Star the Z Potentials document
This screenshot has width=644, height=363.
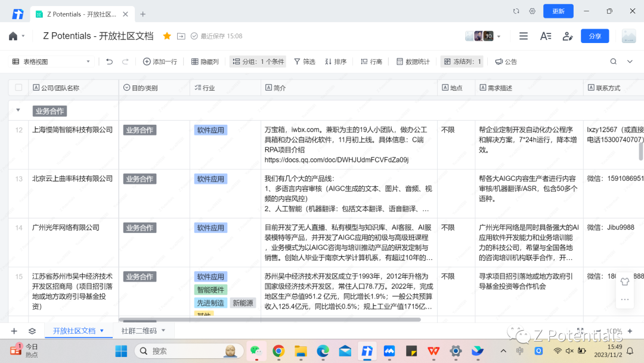tap(167, 36)
